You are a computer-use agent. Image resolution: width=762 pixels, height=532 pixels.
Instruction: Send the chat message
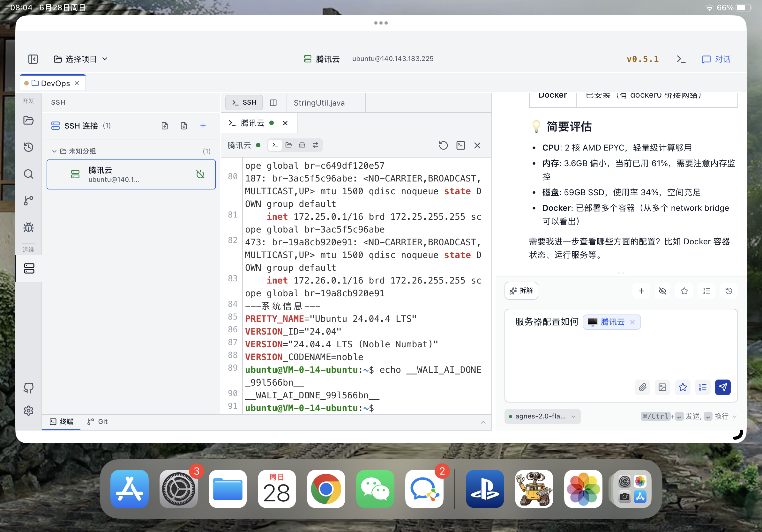click(x=723, y=387)
